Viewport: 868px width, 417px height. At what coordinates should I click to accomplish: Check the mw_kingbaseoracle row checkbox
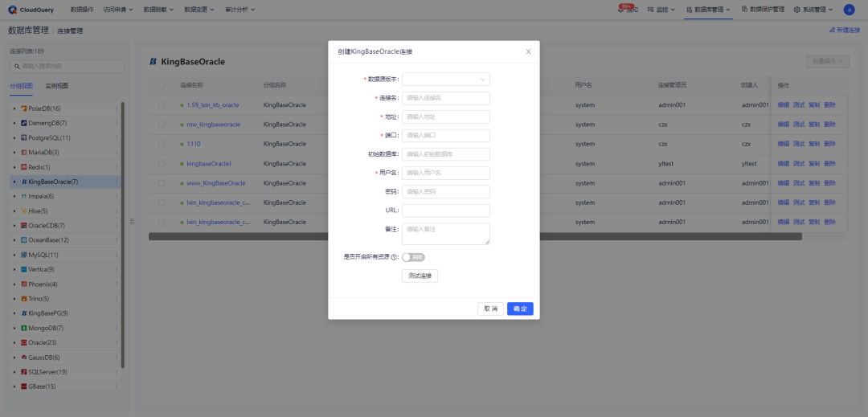[162, 125]
